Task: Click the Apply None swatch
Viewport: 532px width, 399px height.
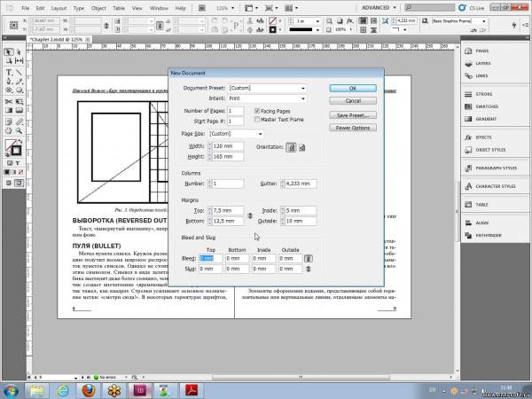Action: 20,172
